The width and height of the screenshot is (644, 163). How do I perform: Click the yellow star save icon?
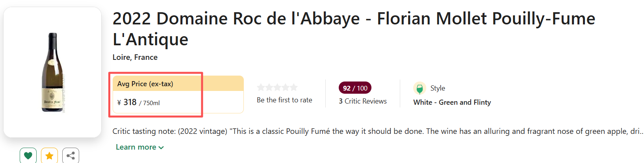pyautogui.click(x=49, y=156)
